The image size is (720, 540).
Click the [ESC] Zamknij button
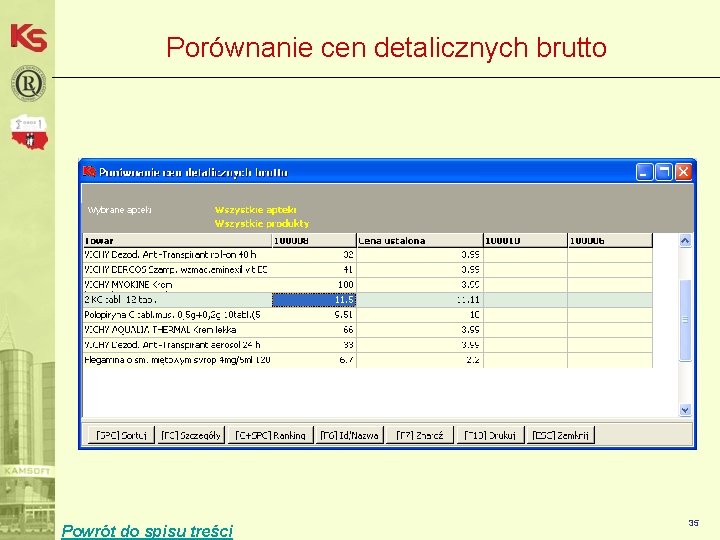click(561, 435)
